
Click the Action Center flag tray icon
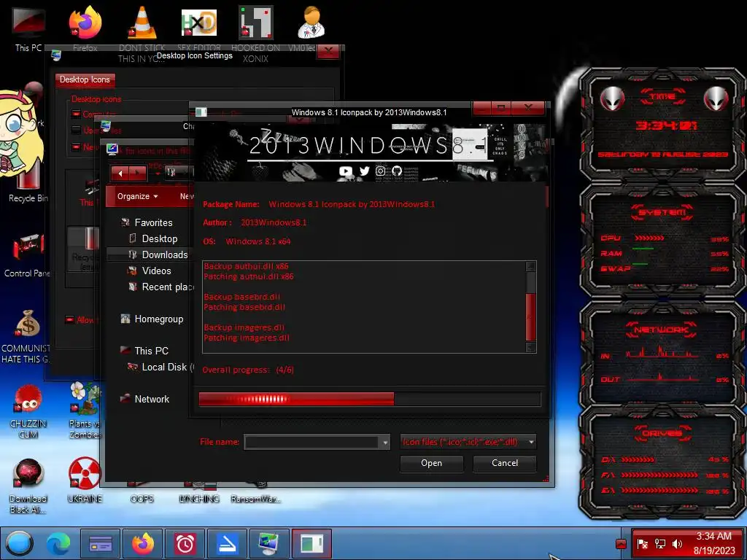[x=642, y=543]
